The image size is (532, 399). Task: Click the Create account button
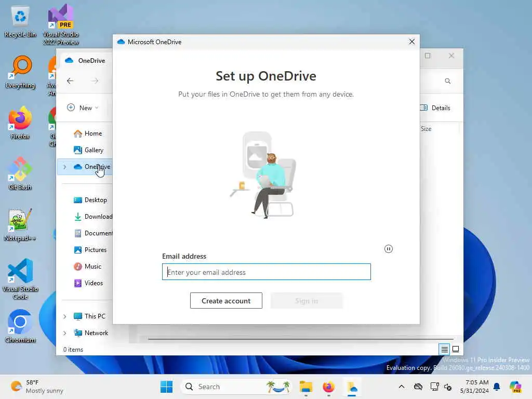226,301
